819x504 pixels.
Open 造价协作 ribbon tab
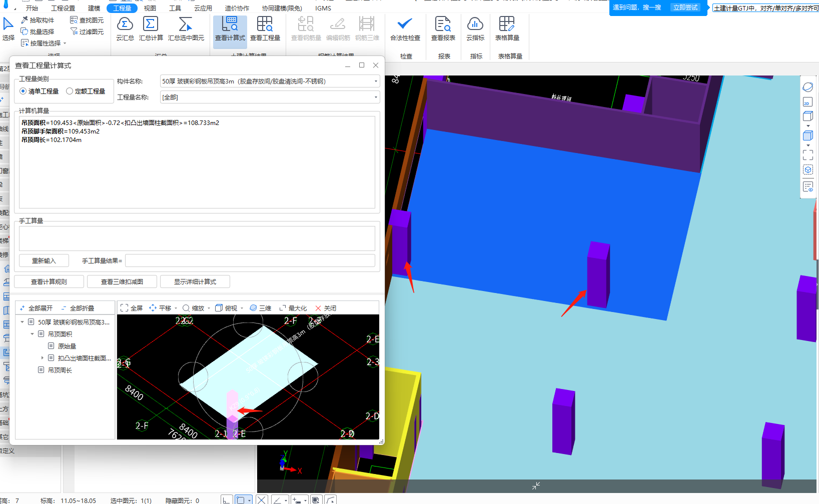pos(237,8)
